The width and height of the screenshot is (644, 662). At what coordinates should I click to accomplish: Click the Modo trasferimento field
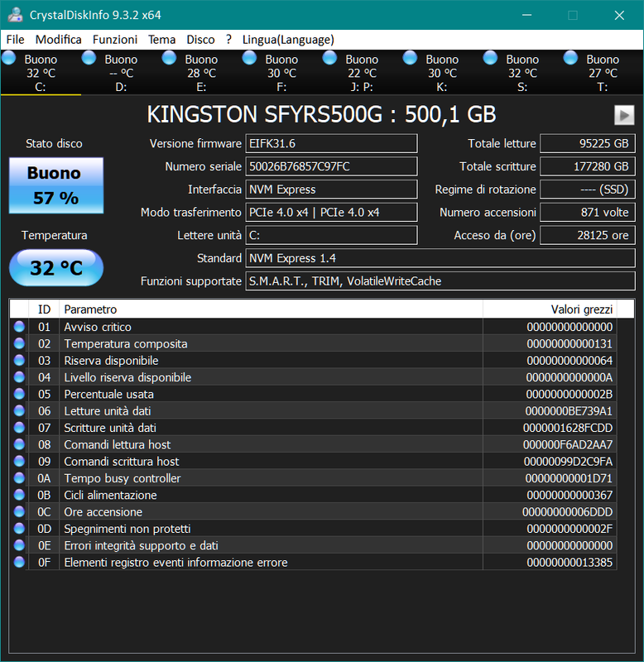click(331, 212)
